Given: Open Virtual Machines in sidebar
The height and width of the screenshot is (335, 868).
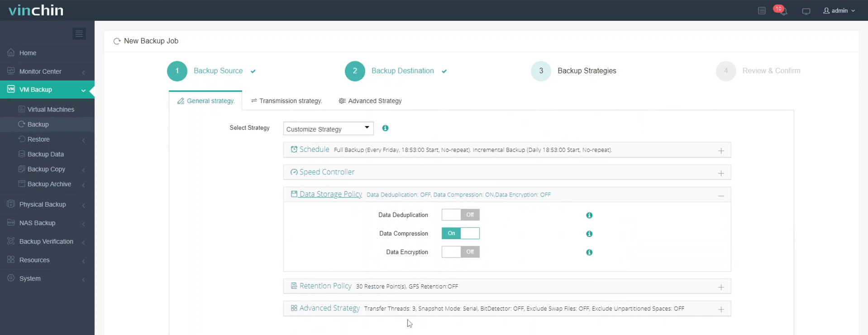Looking at the screenshot, I should 47,109.
